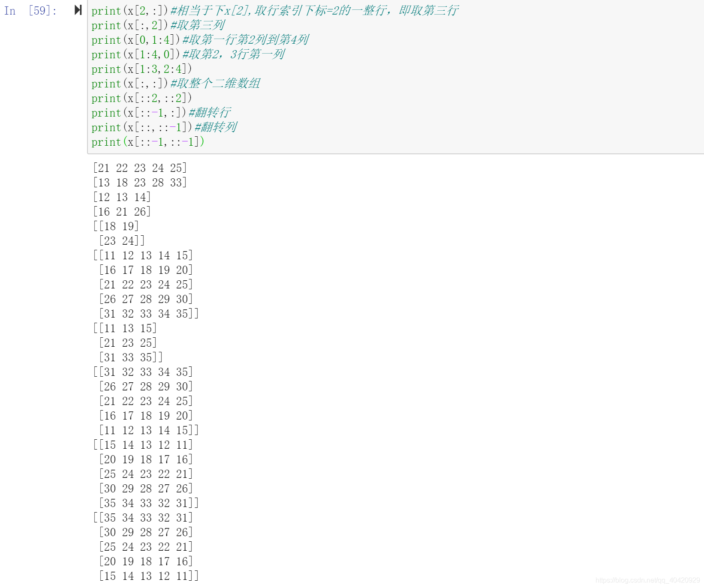Place cursor on the print(x[:,2]) line
The height and width of the screenshot is (588, 704).
point(129,25)
